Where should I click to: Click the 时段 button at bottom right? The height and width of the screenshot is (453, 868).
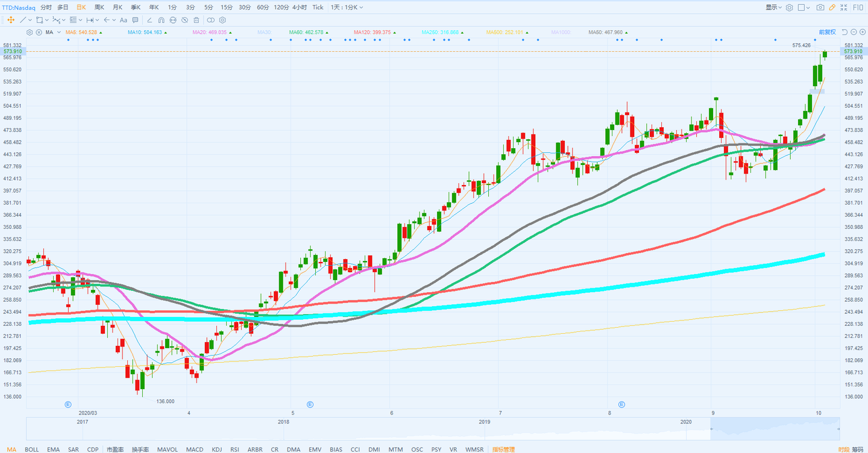coord(843,449)
